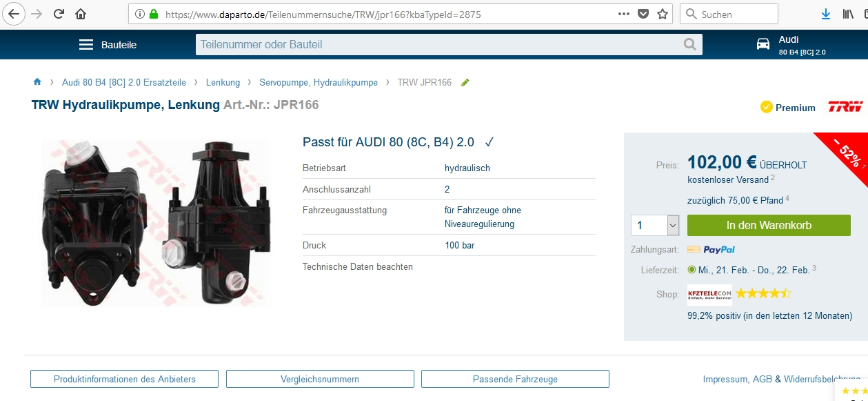Click the search magnifier icon
This screenshot has width=868, height=401.
pyautogui.click(x=689, y=45)
